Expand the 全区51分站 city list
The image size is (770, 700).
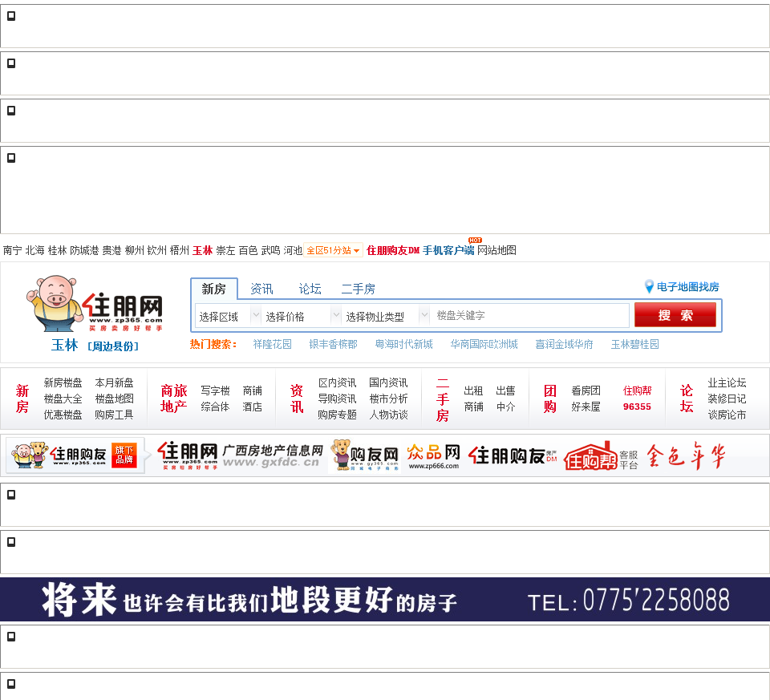pyautogui.click(x=334, y=250)
